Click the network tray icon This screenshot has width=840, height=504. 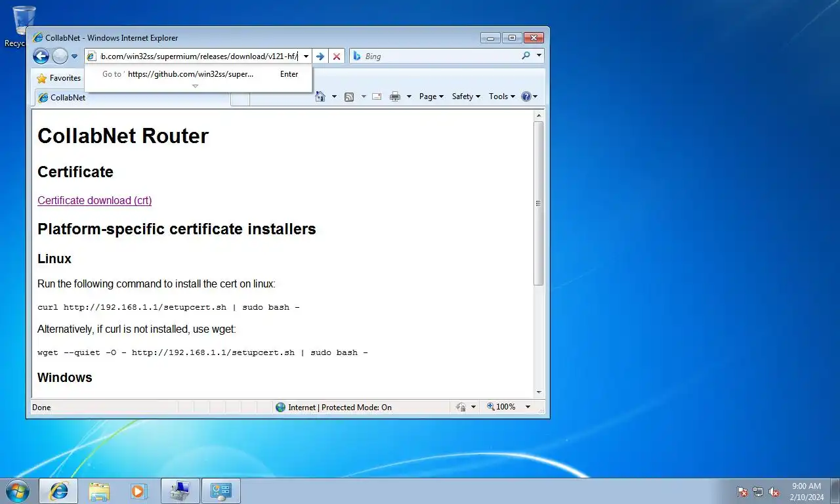pos(758,492)
